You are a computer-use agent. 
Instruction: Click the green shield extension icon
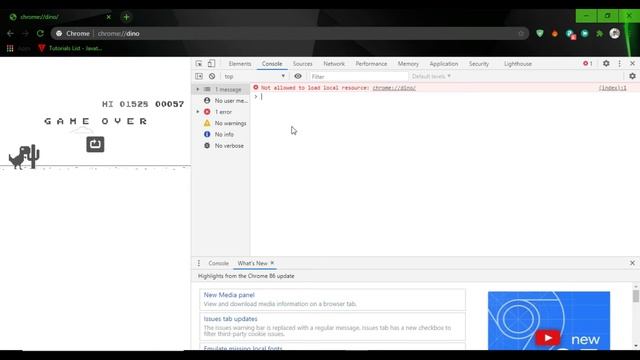pos(540,33)
